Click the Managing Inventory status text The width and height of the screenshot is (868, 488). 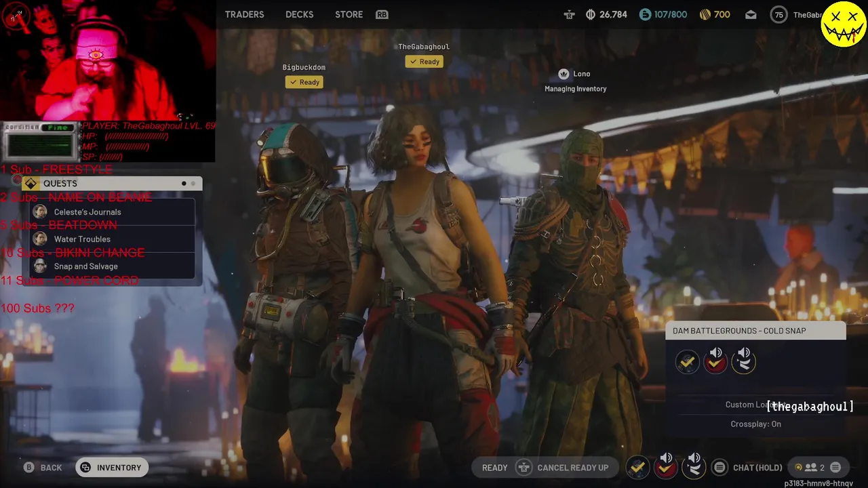coord(575,89)
